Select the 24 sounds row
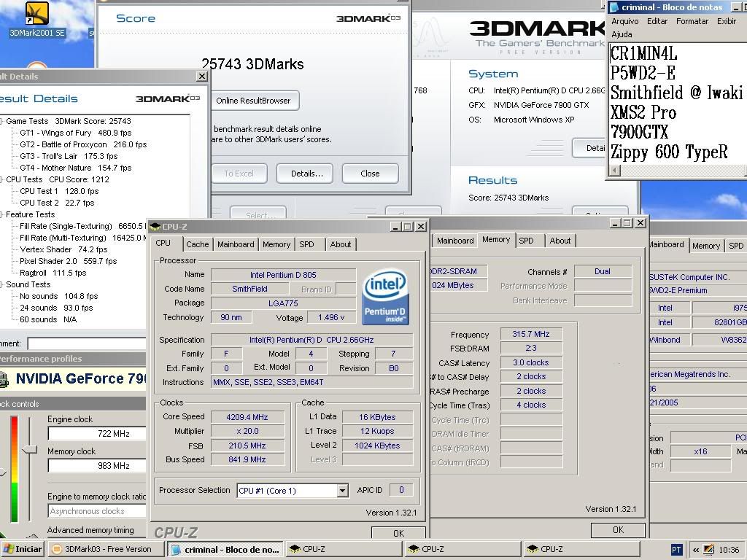This screenshot has height=560, width=747. (56, 308)
